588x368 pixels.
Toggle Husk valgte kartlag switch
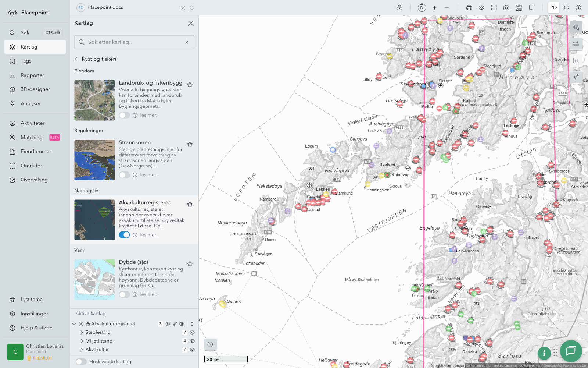[81, 362]
